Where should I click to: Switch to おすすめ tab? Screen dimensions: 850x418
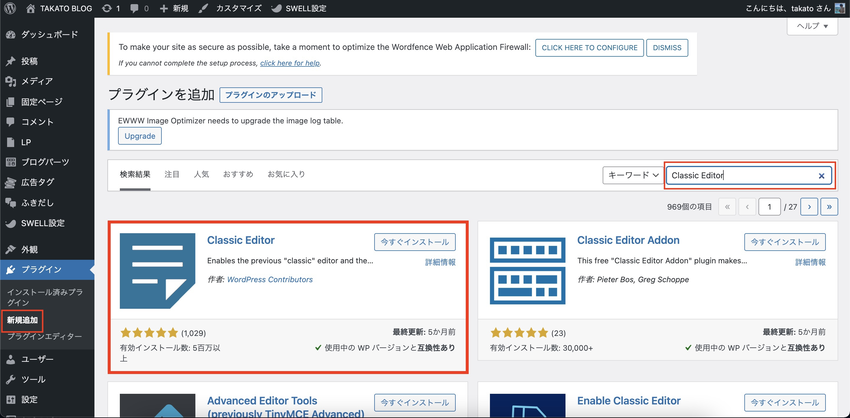point(238,175)
